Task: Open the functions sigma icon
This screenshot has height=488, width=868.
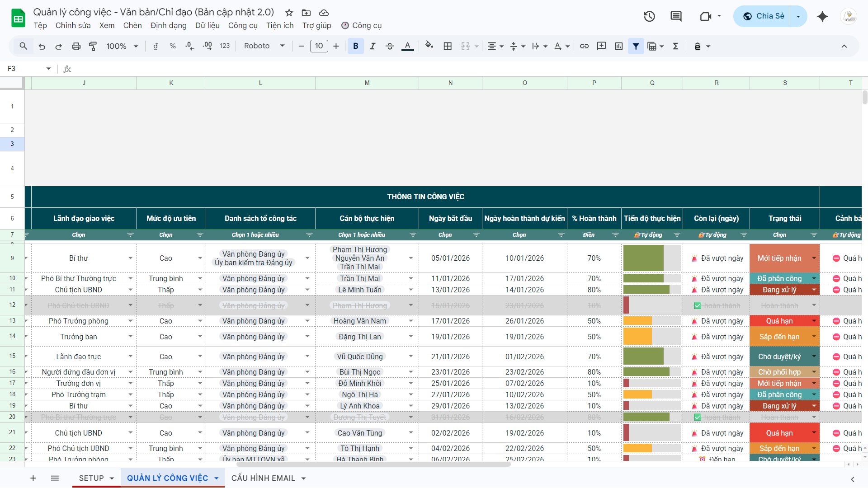Action: point(675,46)
